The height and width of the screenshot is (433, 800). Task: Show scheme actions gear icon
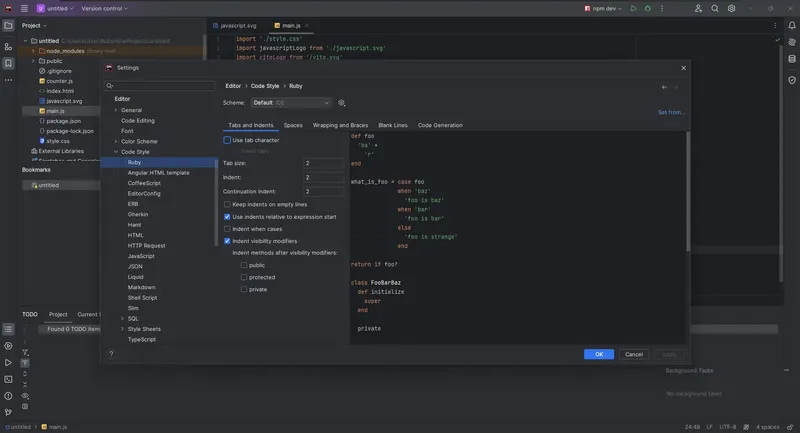[341, 103]
